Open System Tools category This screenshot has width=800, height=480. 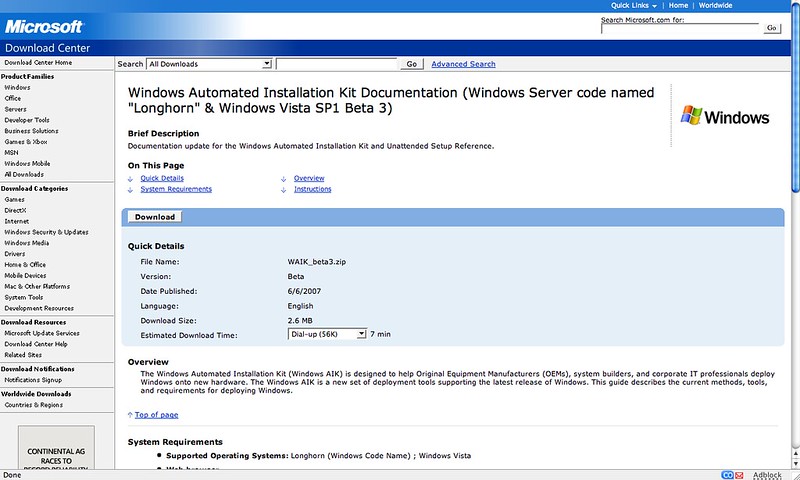coord(23,297)
